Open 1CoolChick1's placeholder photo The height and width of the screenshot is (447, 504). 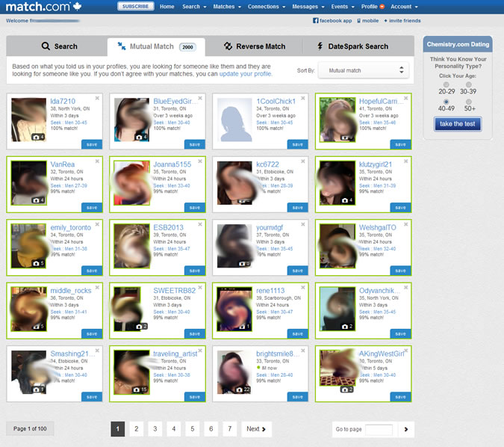234,120
